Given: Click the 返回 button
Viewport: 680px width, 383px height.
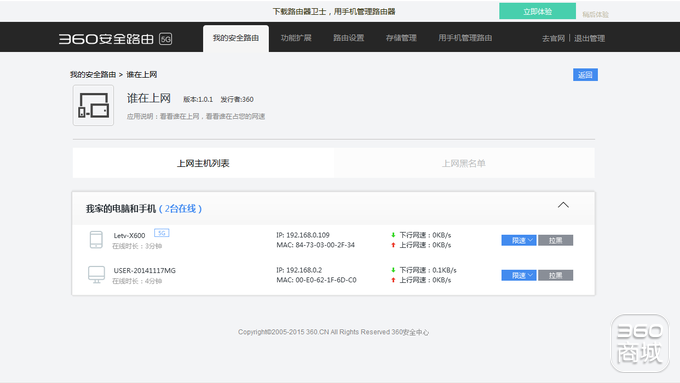Looking at the screenshot, I should coord(585,75).
